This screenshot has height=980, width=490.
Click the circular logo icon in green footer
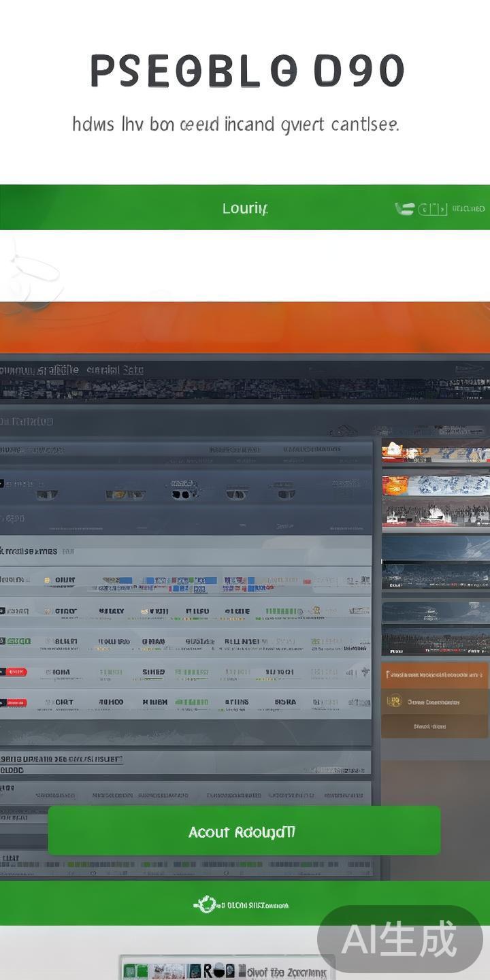tap(206, 904)
